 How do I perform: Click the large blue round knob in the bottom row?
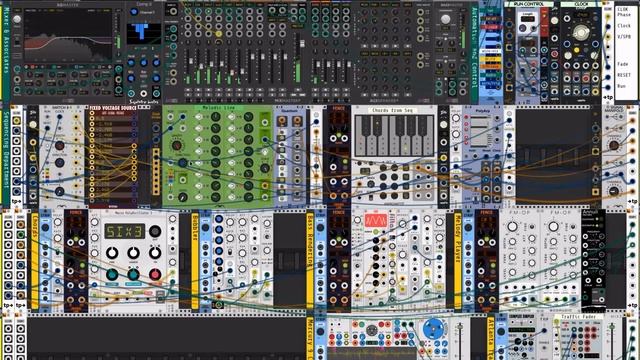433,329
